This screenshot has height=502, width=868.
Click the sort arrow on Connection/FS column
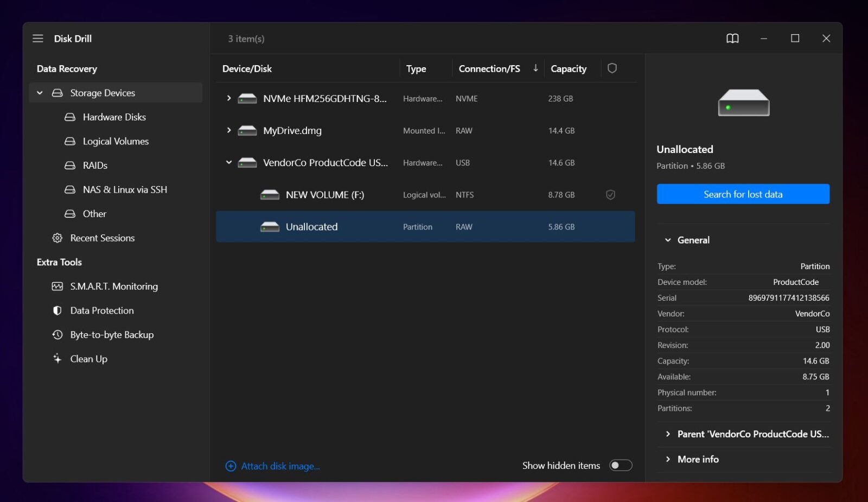pos(535,68)
